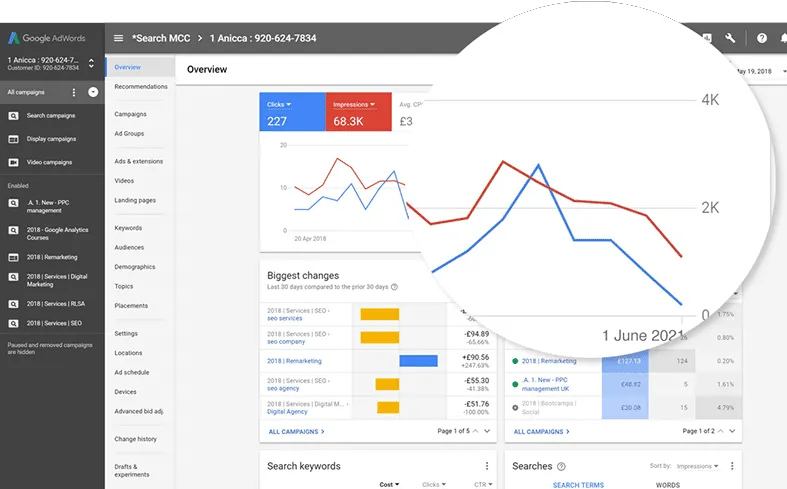Click green status dot for 2018 | Remarketing

(x=515, y=361)
